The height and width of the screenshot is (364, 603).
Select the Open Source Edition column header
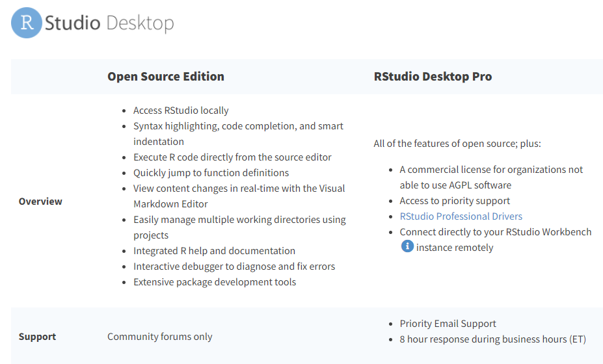click(166, 77)
